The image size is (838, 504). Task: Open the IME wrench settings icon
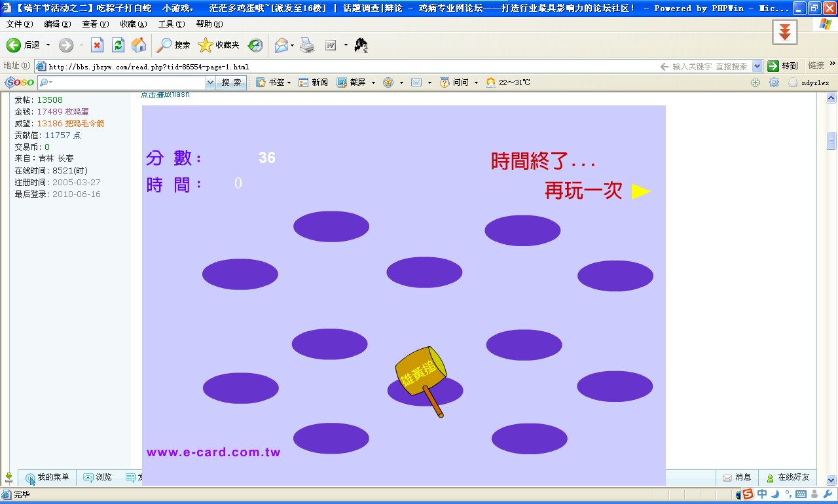pyautogui.click(x=827, y=494)
